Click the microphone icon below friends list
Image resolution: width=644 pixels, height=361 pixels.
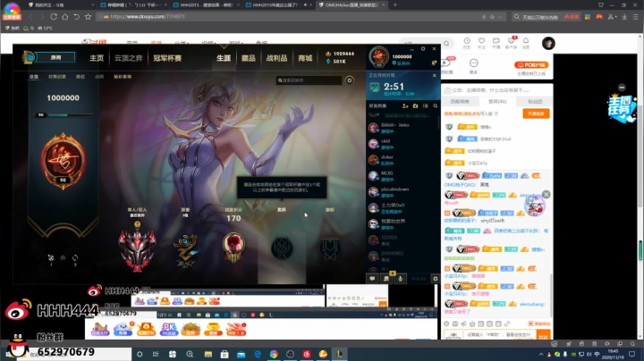pos(401,279)
